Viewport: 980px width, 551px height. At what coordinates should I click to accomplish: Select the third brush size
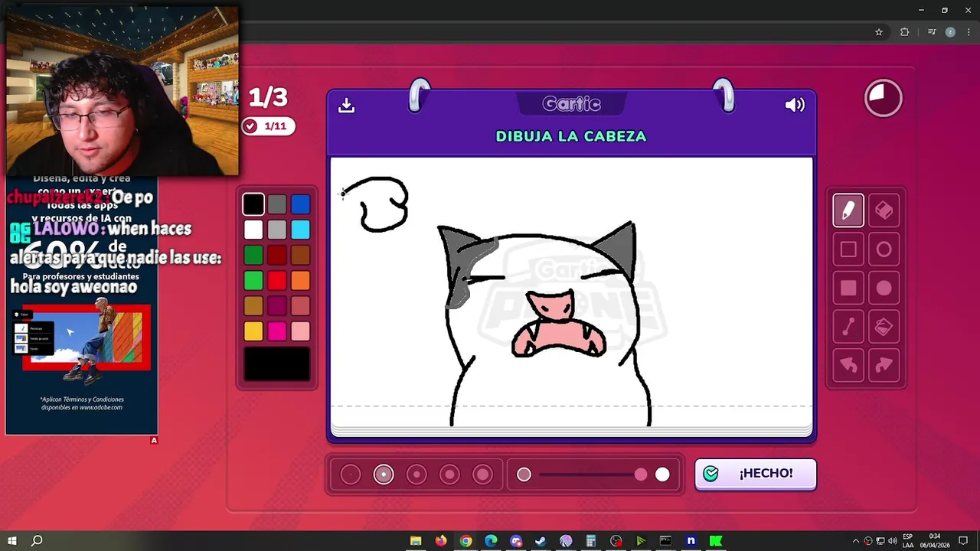click(416, 474)
